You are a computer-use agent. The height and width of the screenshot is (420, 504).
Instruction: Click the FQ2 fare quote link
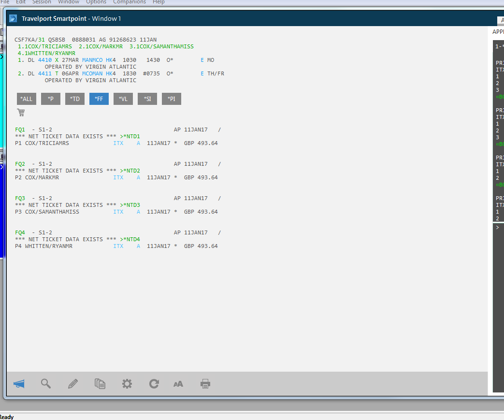point(20,164)
